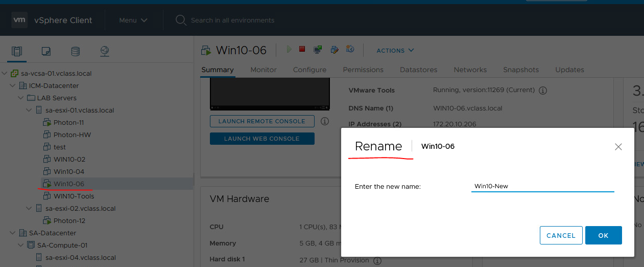Click the Photon-11 VM icon

point(47,122)
